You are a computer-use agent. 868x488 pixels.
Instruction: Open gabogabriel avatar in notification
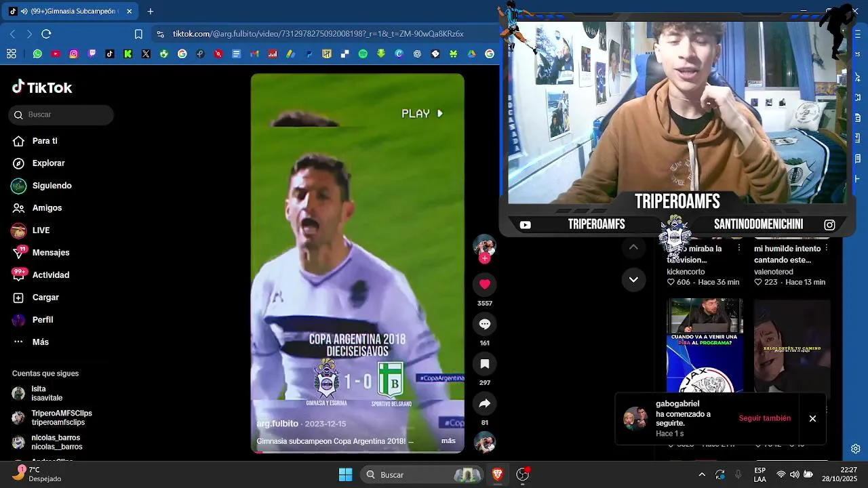click(635, 418)
